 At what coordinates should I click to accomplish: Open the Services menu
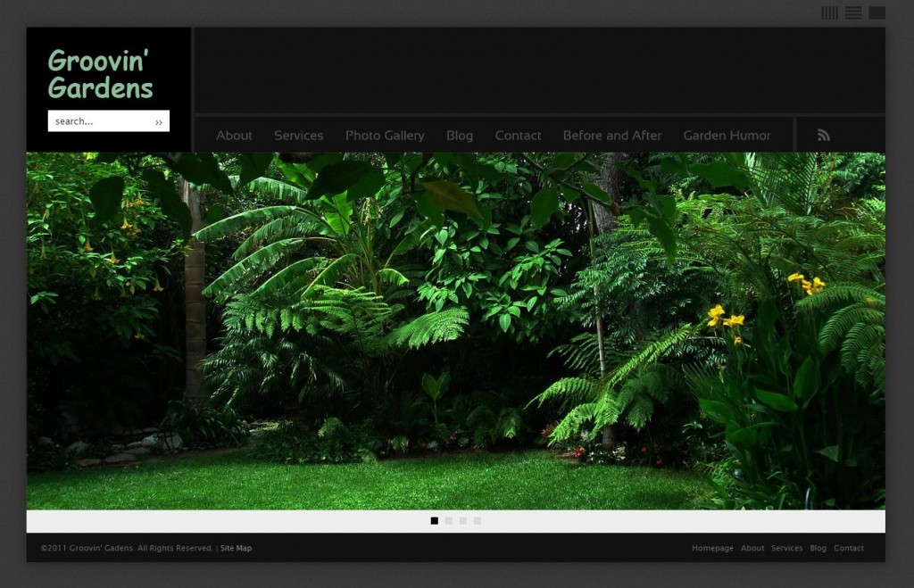click(298, 135)
